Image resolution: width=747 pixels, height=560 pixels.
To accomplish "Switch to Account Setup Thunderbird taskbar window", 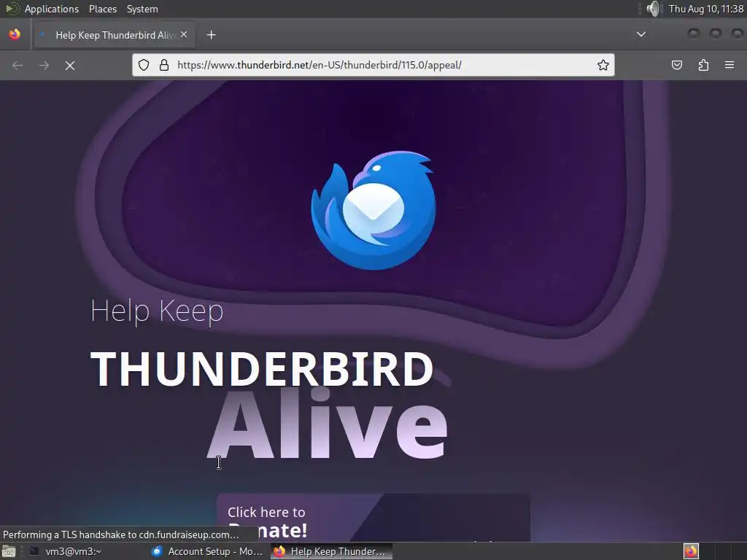I will (x=207, y=551).
